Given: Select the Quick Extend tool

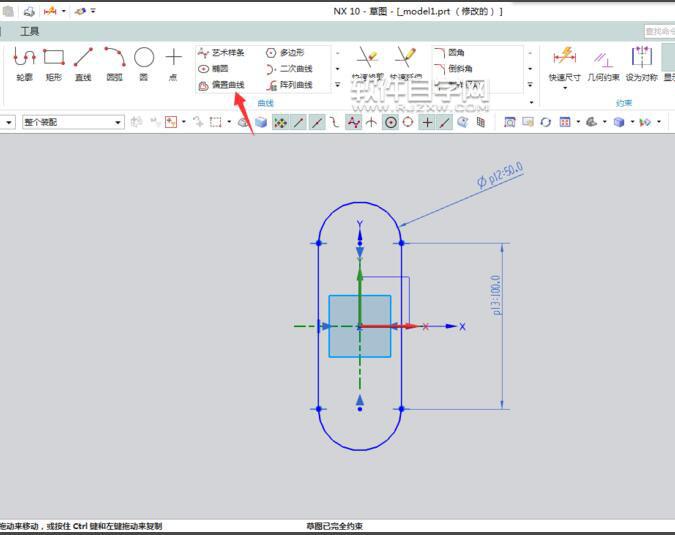Looking at the screenshot, I should click(x=406, y=64).
